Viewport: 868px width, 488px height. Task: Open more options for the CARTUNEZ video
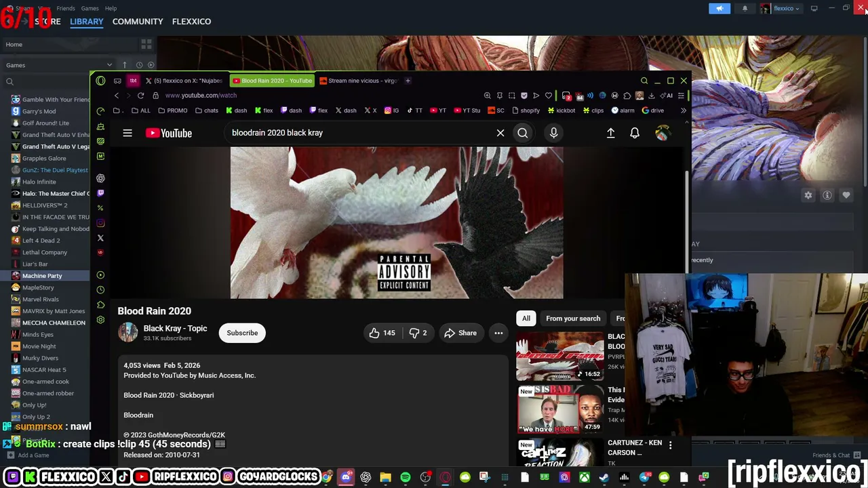[670, 445]
